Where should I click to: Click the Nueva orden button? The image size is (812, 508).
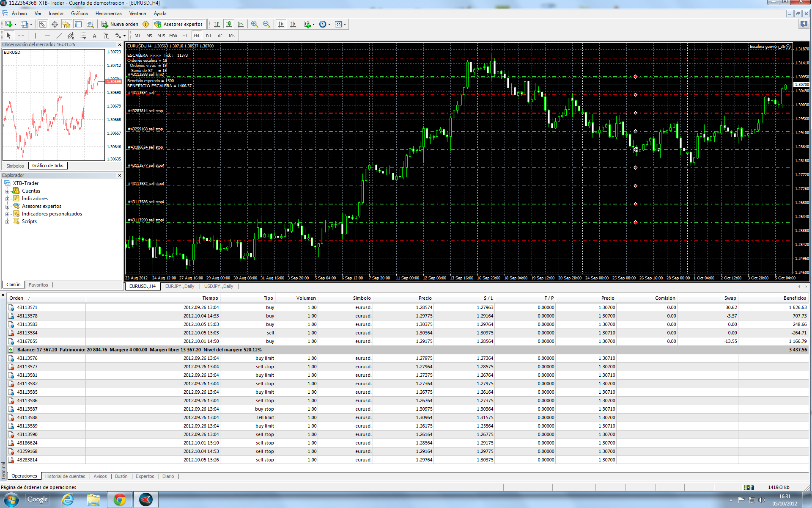(120, 24)
